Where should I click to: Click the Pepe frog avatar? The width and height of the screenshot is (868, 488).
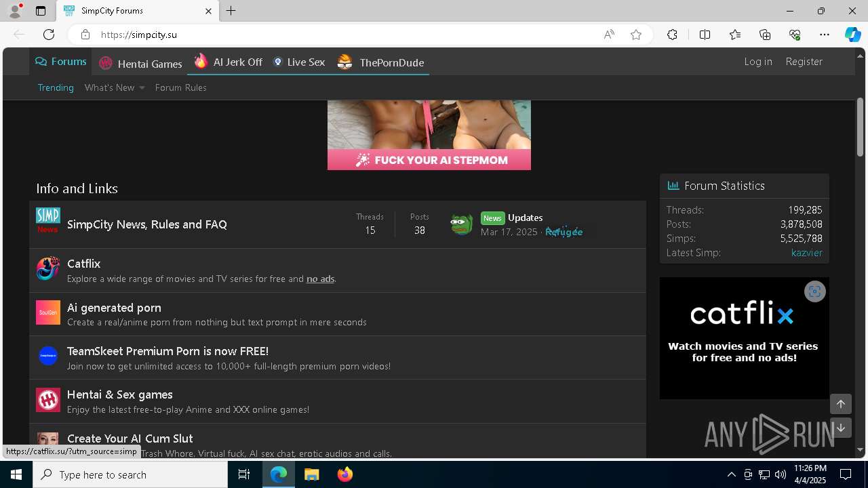click(462, 224)
